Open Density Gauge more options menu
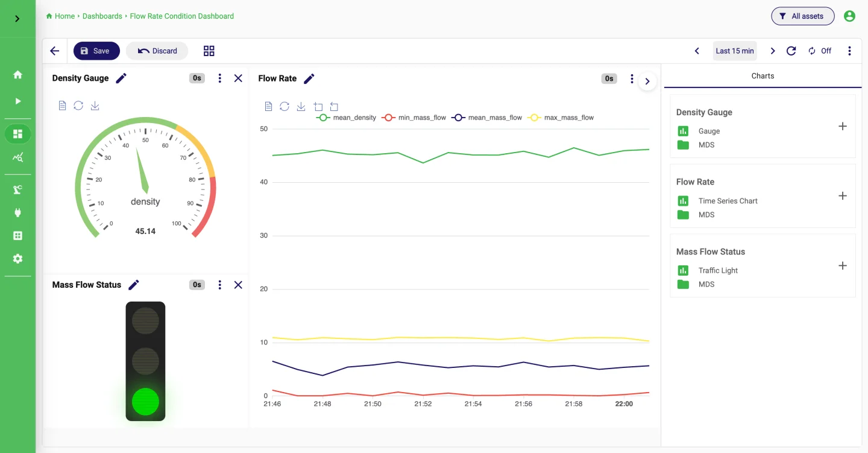 click(x=220, y=78)
